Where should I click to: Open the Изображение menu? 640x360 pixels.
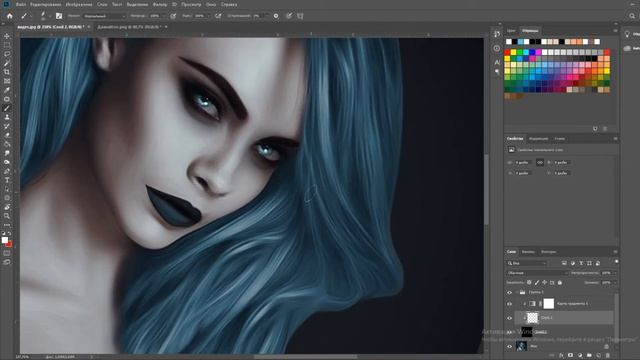(79, 4)
